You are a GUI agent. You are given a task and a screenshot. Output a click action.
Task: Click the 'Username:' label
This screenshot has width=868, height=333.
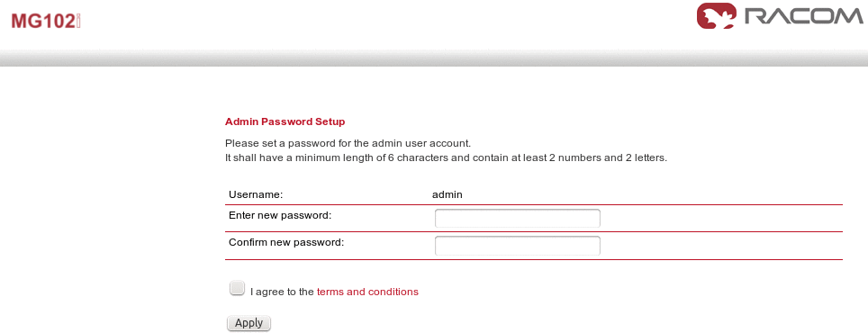(256, 194)
